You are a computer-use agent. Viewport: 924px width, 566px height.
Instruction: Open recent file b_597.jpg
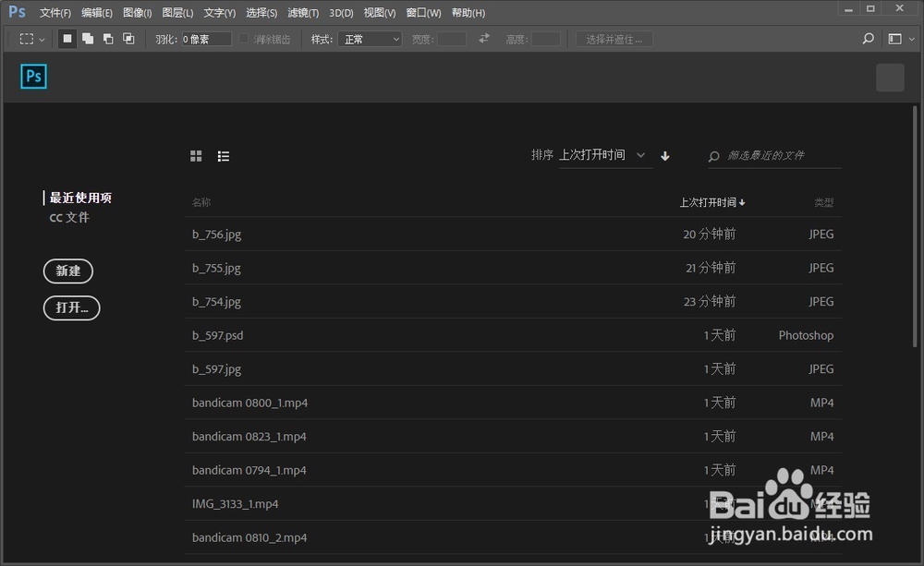click(x=513, y=368)
